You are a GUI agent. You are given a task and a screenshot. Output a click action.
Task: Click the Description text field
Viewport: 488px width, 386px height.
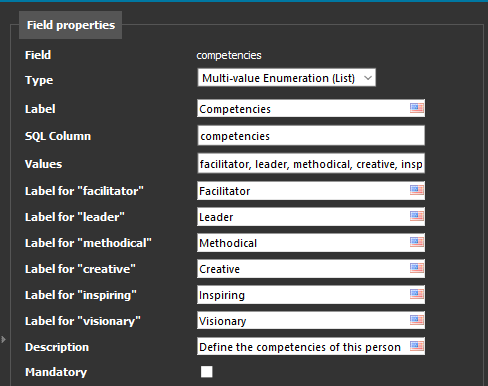pyautogui.click(x=303, y=346)
